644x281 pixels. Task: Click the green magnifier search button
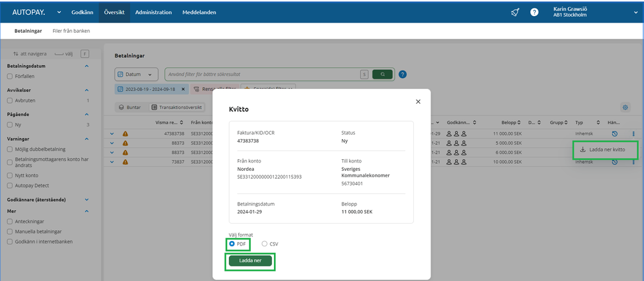[x=382, y=74]
